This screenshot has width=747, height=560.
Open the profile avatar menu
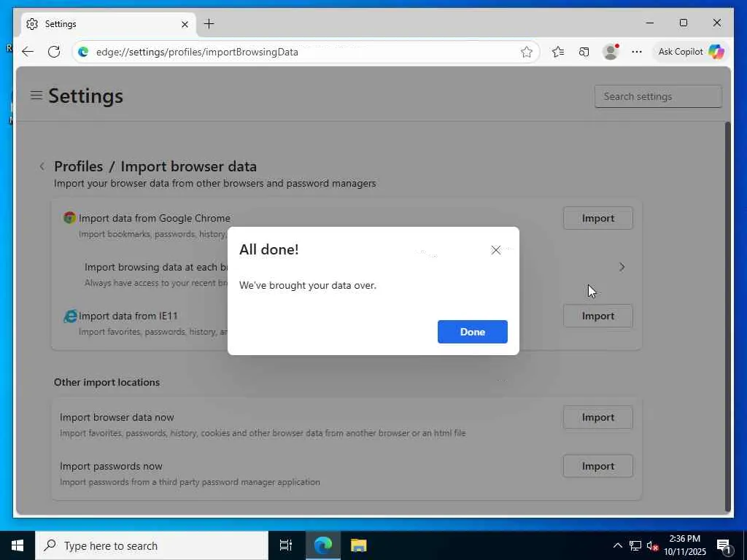pos(611,52)
